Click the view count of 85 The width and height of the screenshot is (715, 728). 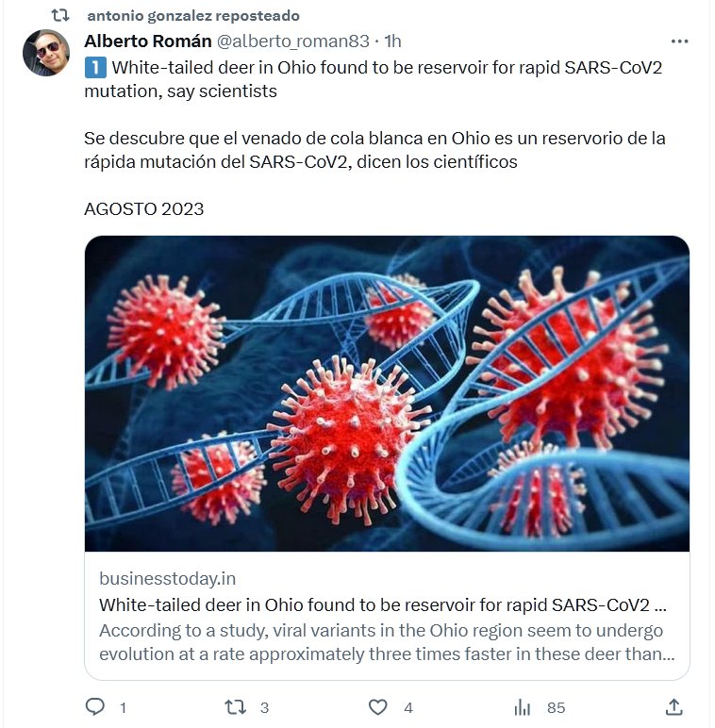point(556,707)
